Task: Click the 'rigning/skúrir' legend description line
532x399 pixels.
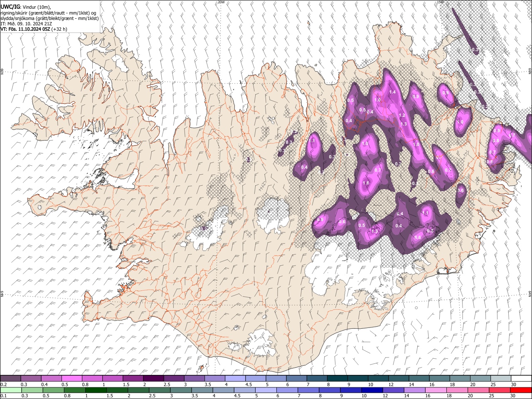Action: click(49, 13)
